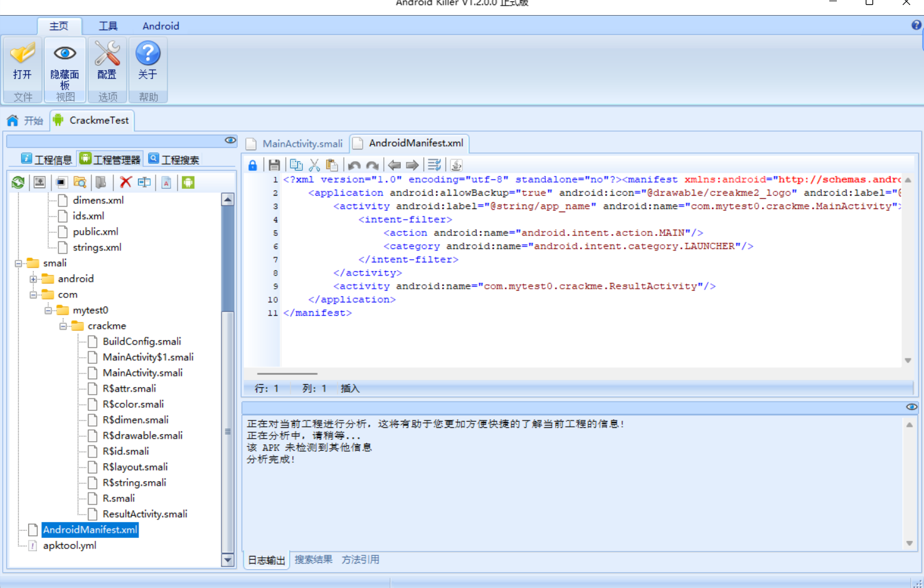The height and width of the screenshot is (588, 924).
Task: Click the undo arrow icon
Action: [354, 165]
